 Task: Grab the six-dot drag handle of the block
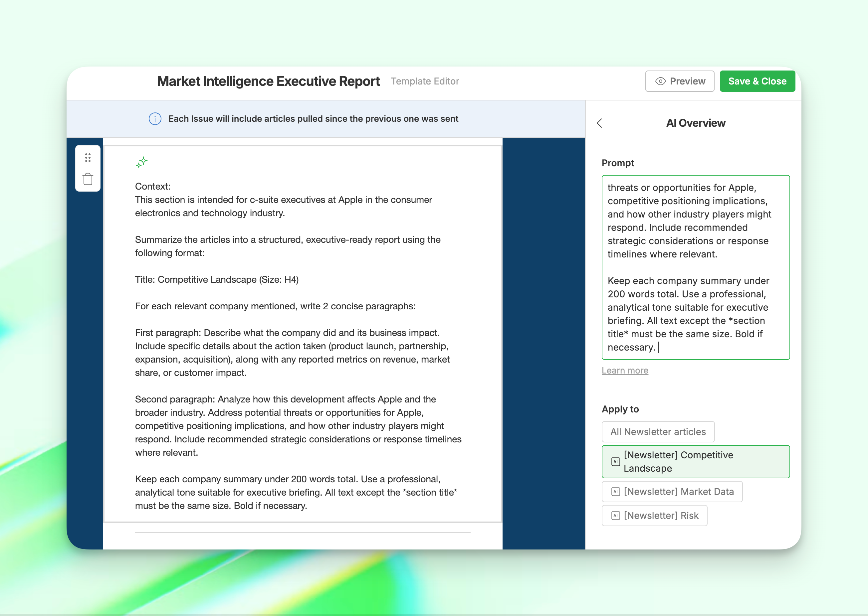[88, 157]
